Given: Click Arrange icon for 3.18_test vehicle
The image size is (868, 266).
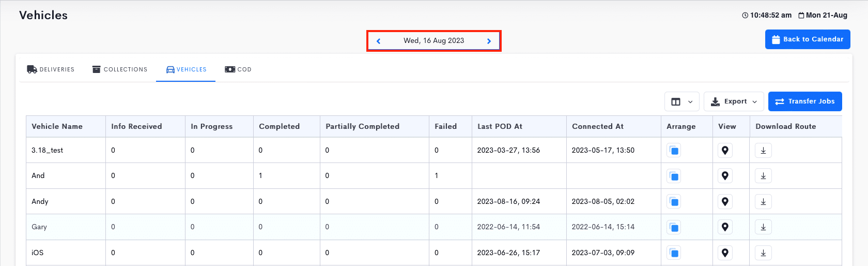Looking at the screenshot, I should coord(674,151).
